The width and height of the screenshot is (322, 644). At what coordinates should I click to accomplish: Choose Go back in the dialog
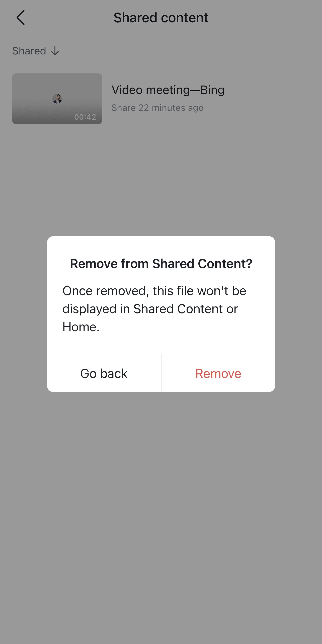coord(104,373)
